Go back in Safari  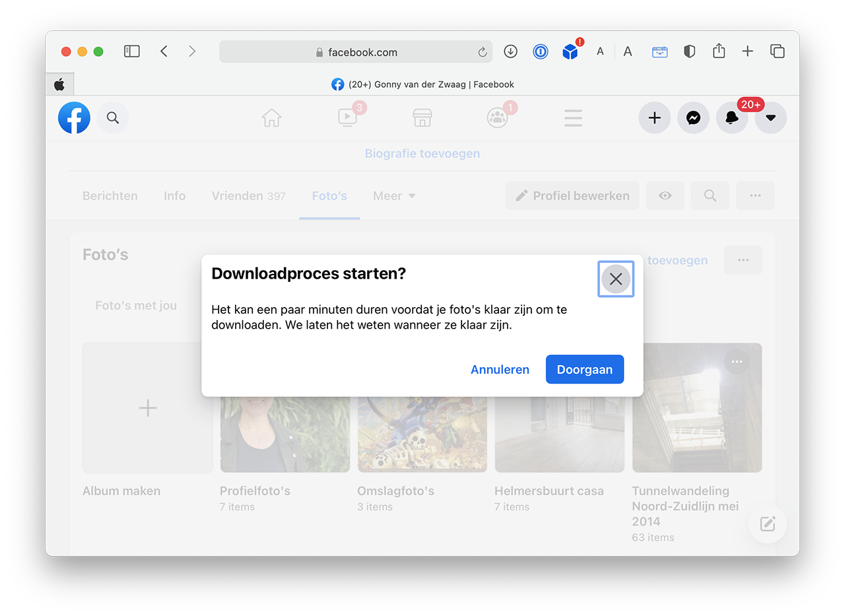click(x=164, y=51)
